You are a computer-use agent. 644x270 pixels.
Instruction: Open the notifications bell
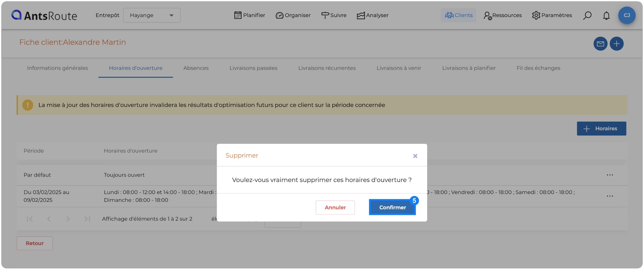[x=606, y=16]
